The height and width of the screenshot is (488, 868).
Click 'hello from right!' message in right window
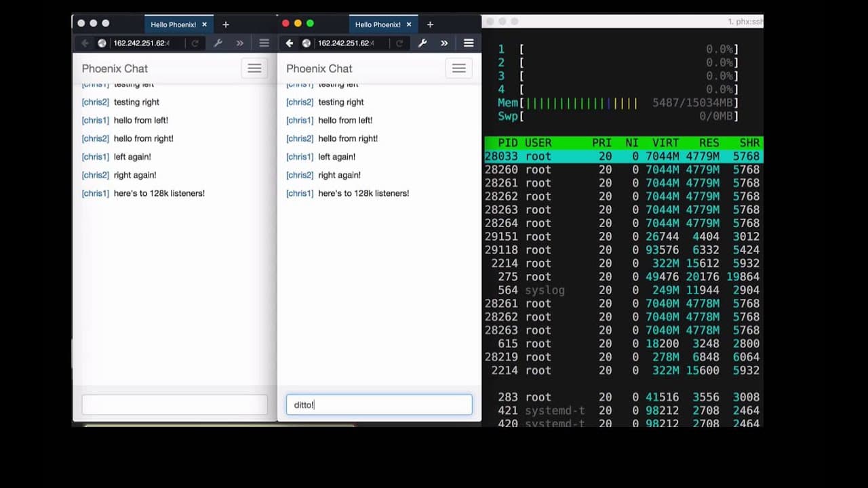point(348,139)
